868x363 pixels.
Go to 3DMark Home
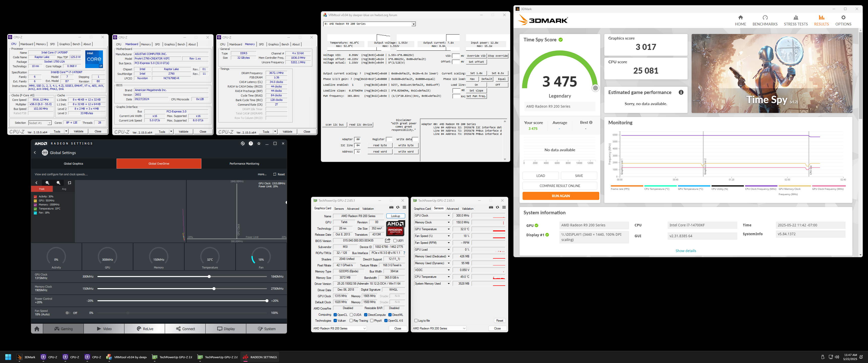click(x=740, y=20)
